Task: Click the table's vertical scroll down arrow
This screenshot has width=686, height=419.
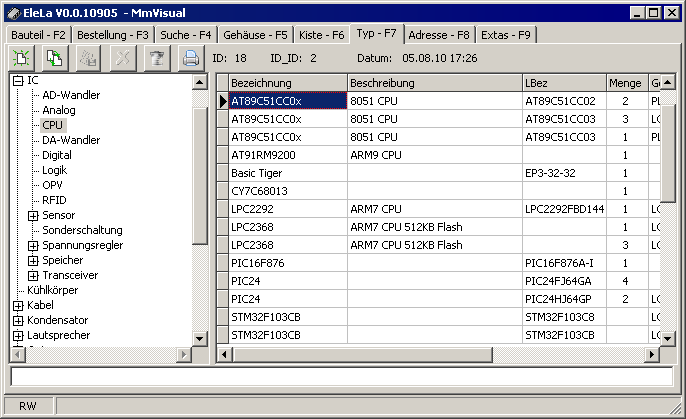Action: [x=667, y=338]
